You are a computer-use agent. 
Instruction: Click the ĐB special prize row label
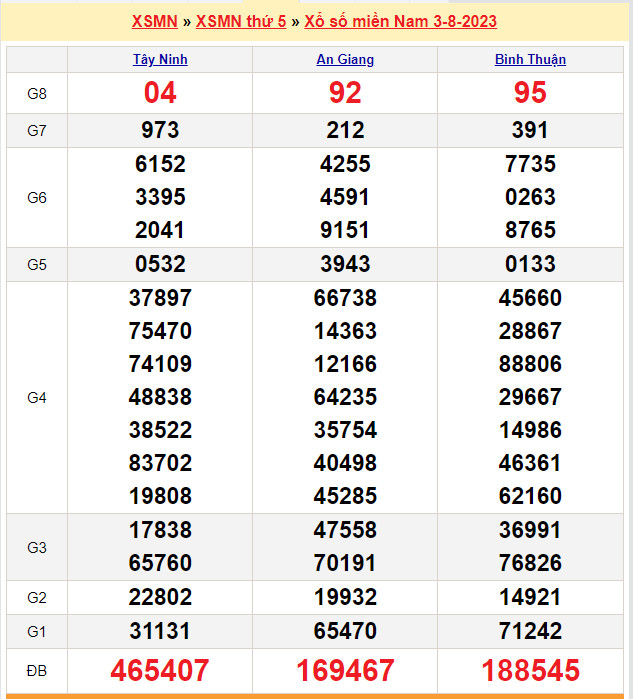click(x=37, y=669)
